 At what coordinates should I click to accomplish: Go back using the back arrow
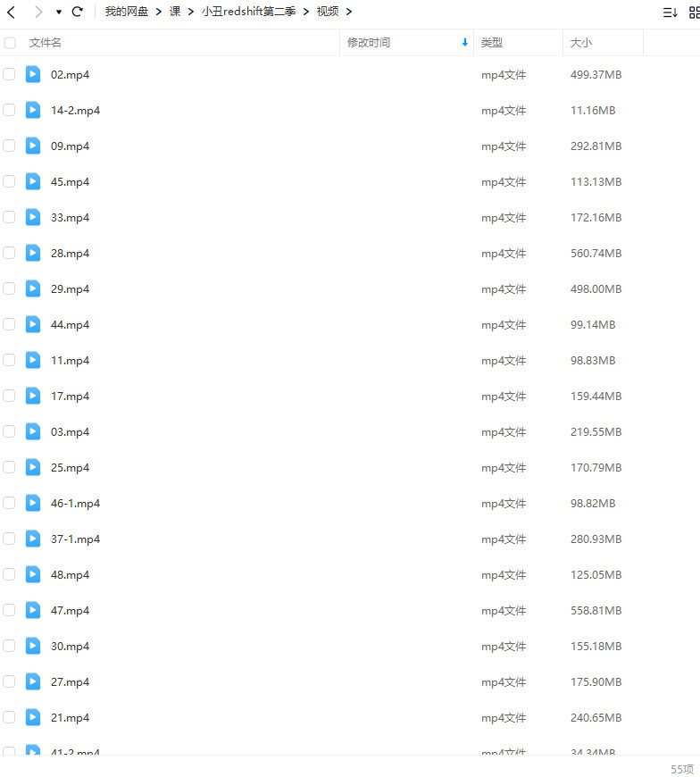tap(12, 12)
